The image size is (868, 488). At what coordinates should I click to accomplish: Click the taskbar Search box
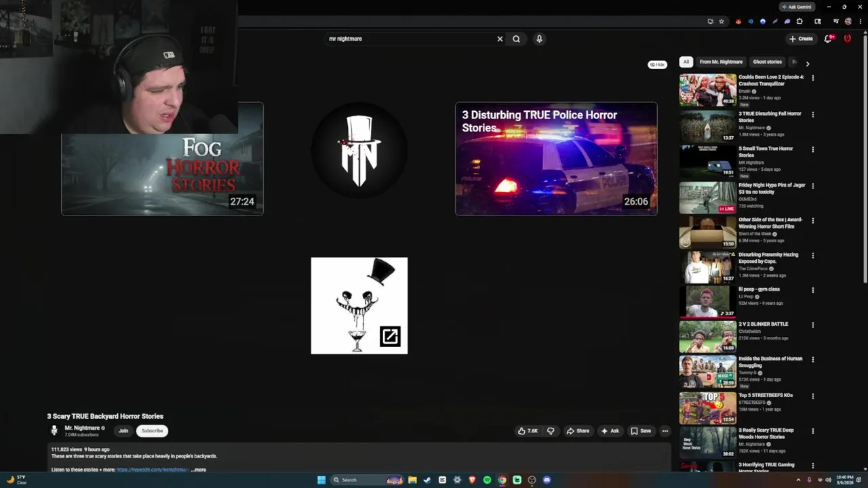(367, 480)
